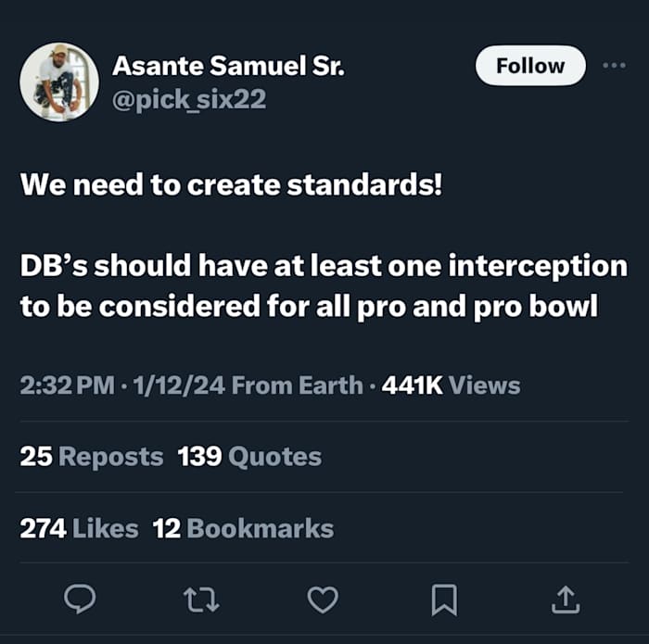Click the "We need to create standards!" text
This screenshot has height=644, width=649.
click(x=232, y=185)
